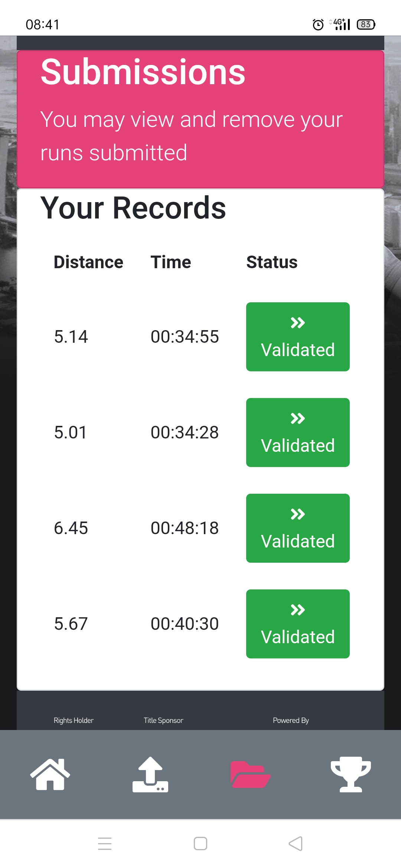Open the Validated status of 6.45 run
The image size is (401, 868).
(298, 528)
